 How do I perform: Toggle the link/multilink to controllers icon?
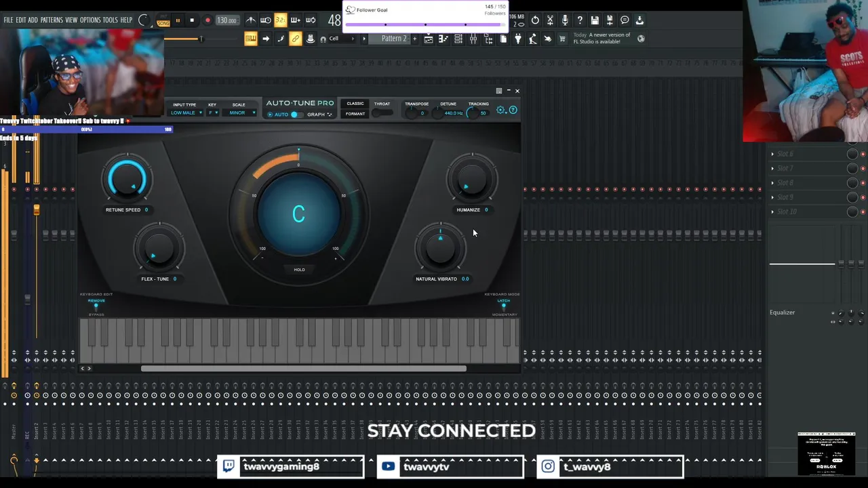pyautogui.click(x=296, y=39)
